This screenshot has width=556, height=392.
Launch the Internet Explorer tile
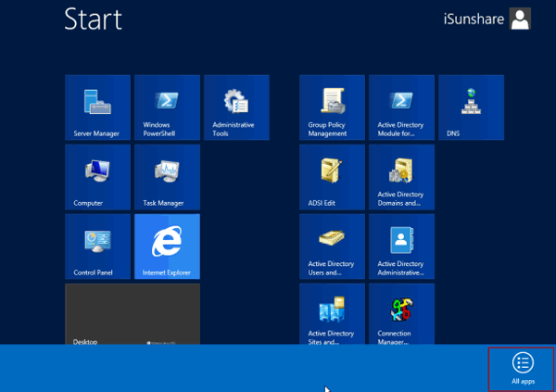pyautogui.click(x=167, y=247)
